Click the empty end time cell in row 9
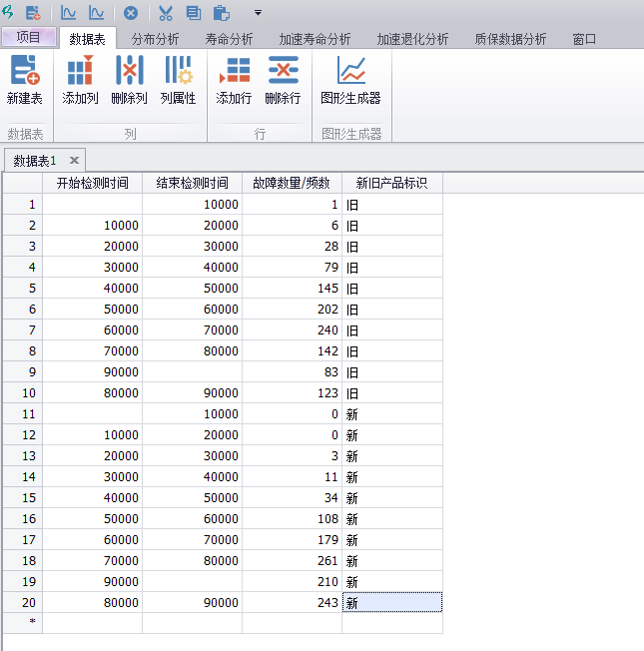 click(x=193, y=372)
